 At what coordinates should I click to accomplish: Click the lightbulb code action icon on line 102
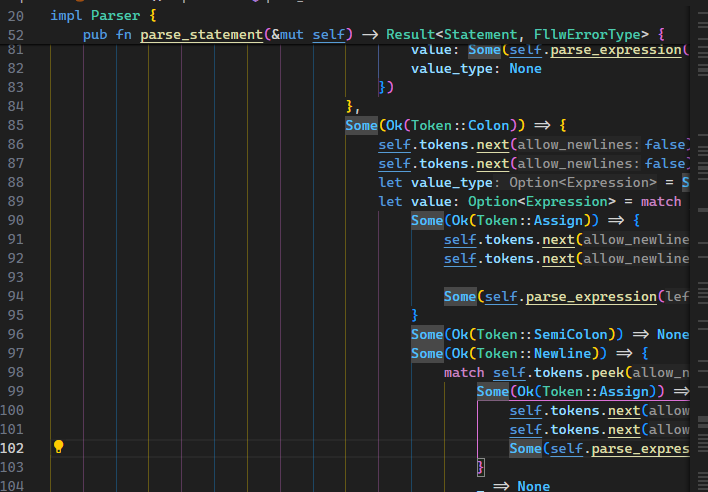click(59, 447)
